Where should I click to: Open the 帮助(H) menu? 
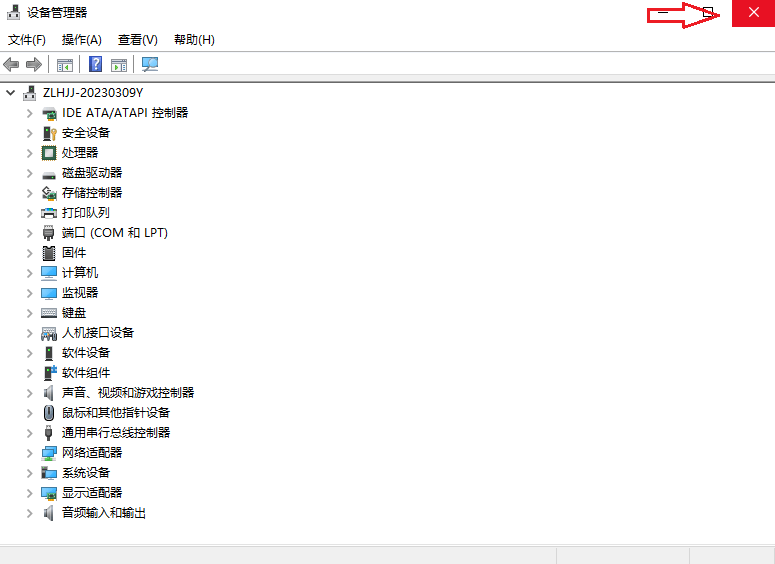click(194, 40)
